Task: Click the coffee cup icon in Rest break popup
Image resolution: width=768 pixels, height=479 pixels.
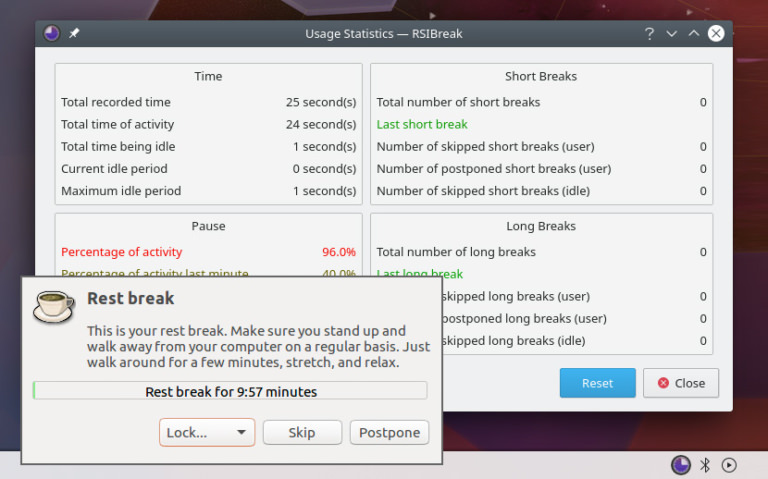Action: point(53,306)
